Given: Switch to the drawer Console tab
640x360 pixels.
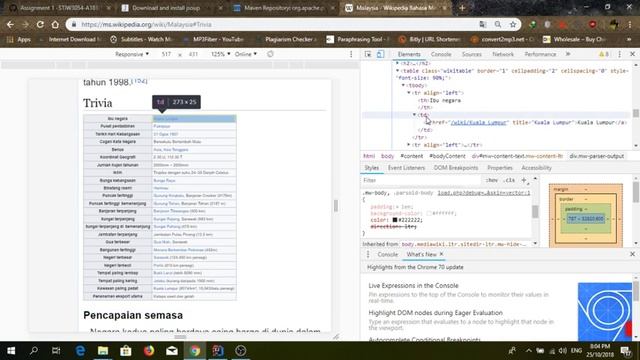Looking at the screenshot, I should click(x=387, y=254).
